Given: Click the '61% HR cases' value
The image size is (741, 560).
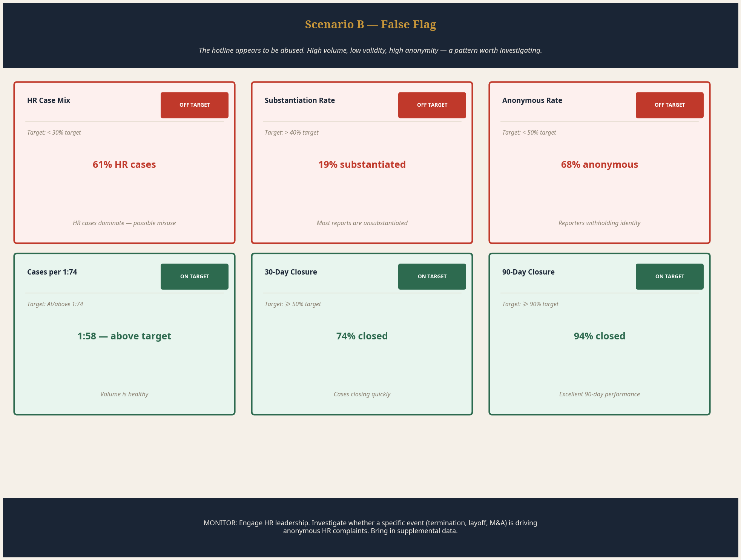Looking at the screenshot, I should 124,164.
